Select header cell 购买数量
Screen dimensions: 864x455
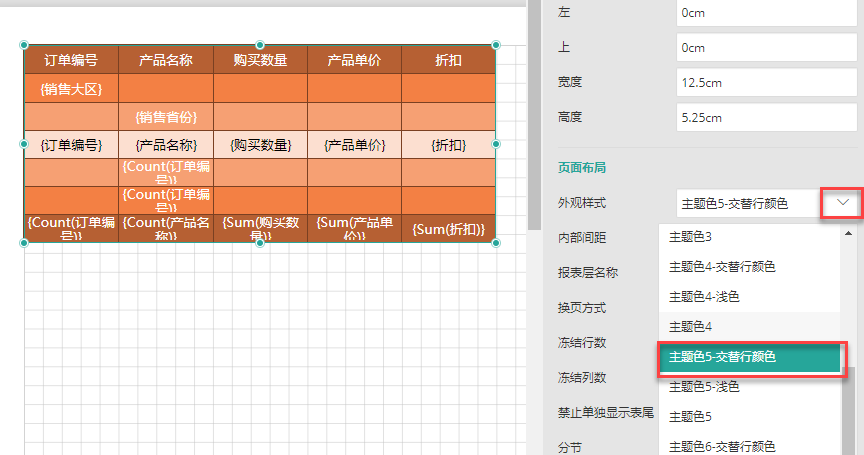[260, 59]
